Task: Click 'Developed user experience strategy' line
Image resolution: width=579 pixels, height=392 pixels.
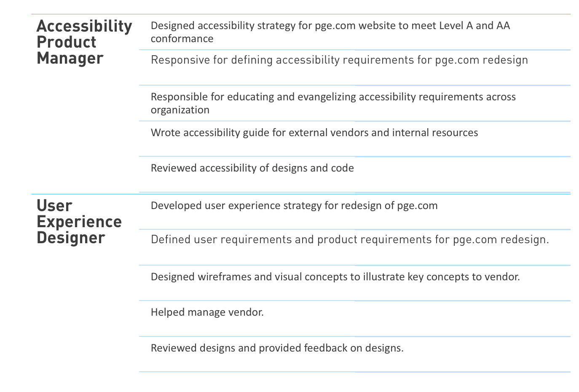Action: click(x=294, y=206)
